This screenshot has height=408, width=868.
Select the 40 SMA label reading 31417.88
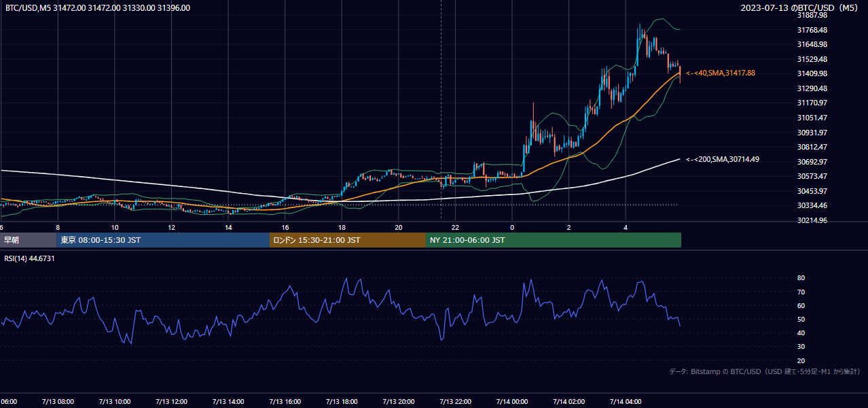721,73
